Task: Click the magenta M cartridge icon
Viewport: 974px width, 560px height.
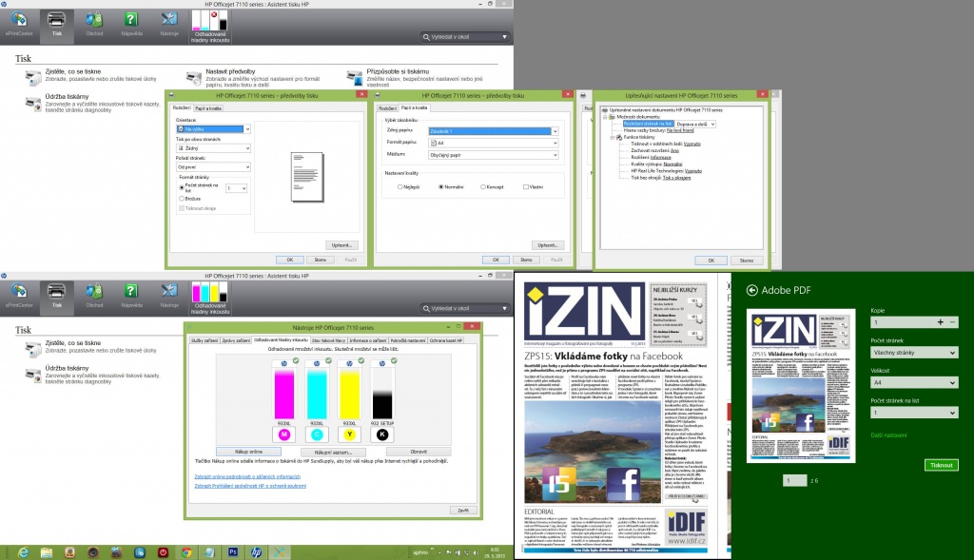Action: coord(283,434)
